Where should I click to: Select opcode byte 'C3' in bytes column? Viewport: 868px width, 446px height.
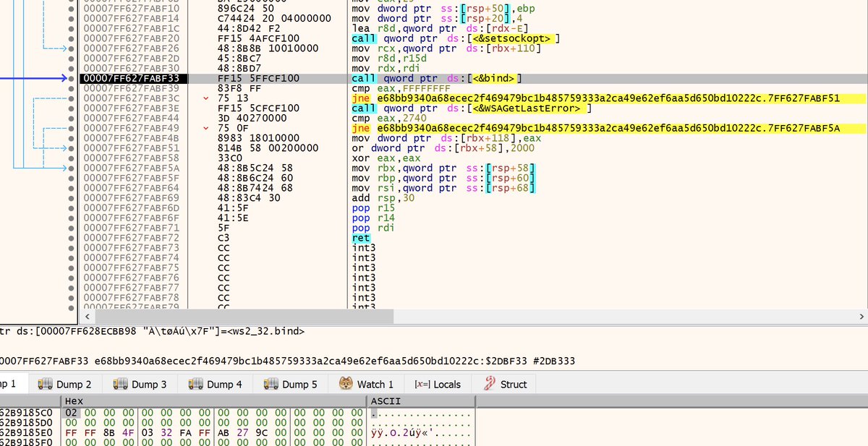point(223,238)
